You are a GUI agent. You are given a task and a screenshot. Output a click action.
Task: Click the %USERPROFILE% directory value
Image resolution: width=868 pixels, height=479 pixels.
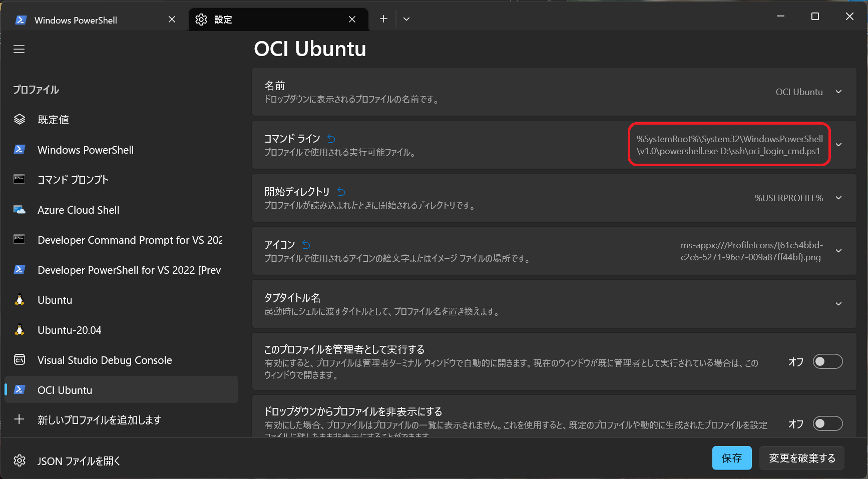[x=789, y=198]
